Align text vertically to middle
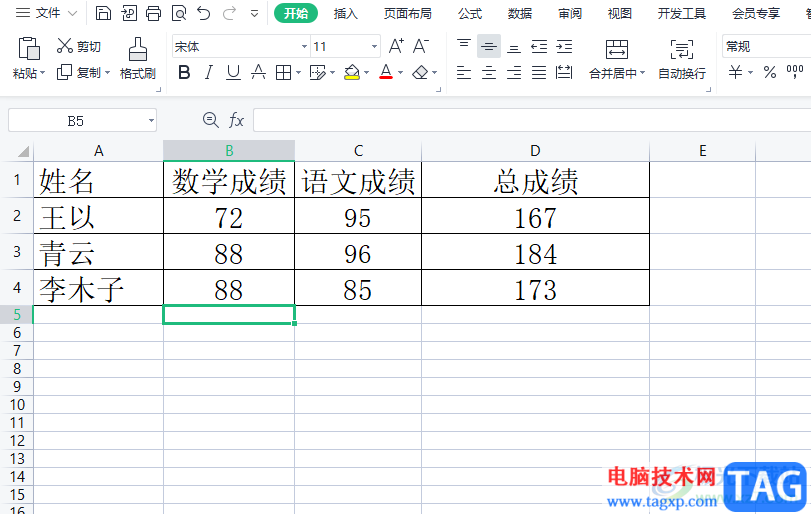 489,46
